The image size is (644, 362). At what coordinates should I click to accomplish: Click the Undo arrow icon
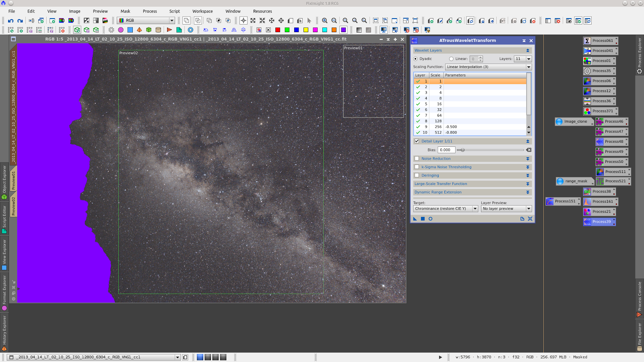[x=10, y=21]
